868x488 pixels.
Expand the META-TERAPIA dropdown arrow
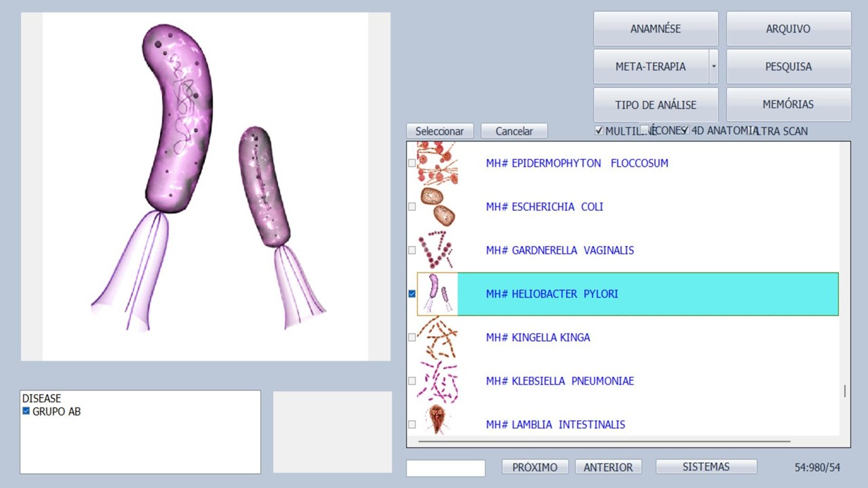coord(713,66)
